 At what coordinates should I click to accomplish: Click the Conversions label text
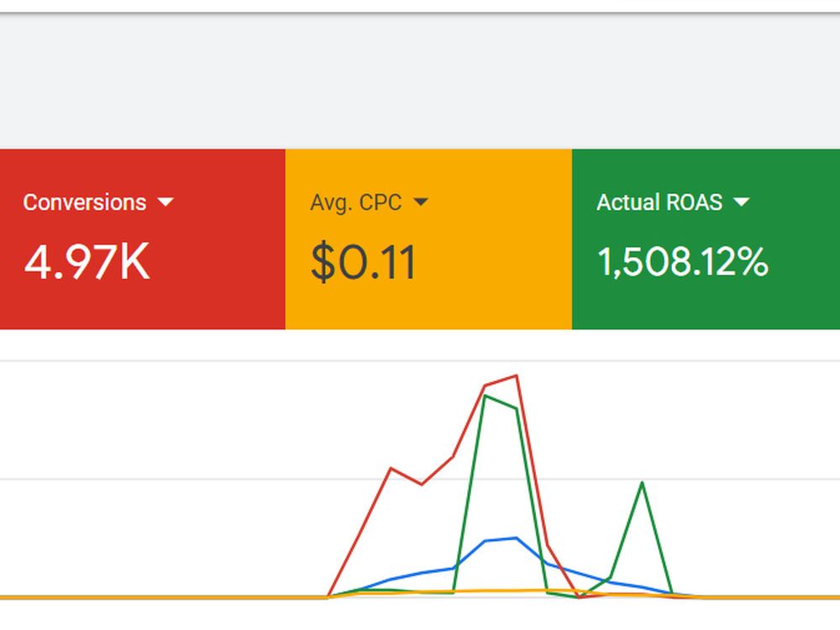tap(85, 202)
